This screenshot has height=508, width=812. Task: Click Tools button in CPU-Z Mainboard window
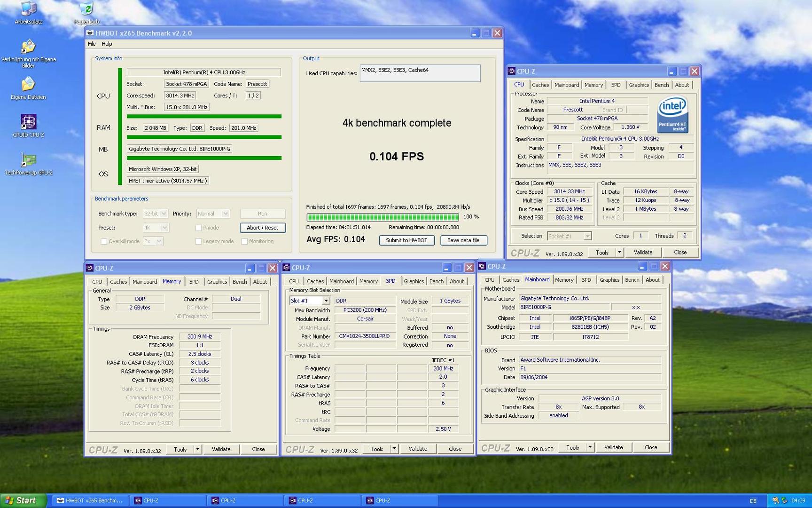coord(572,447)
